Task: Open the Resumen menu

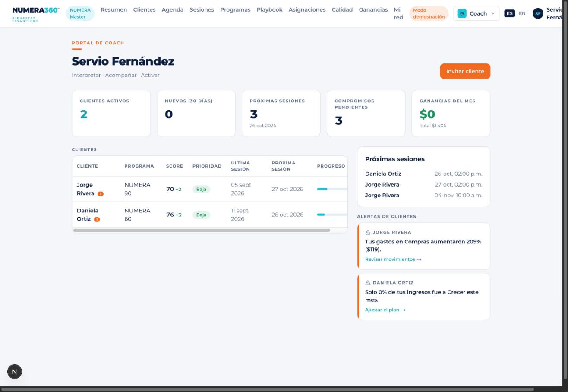Action: (x=114, y=9)
